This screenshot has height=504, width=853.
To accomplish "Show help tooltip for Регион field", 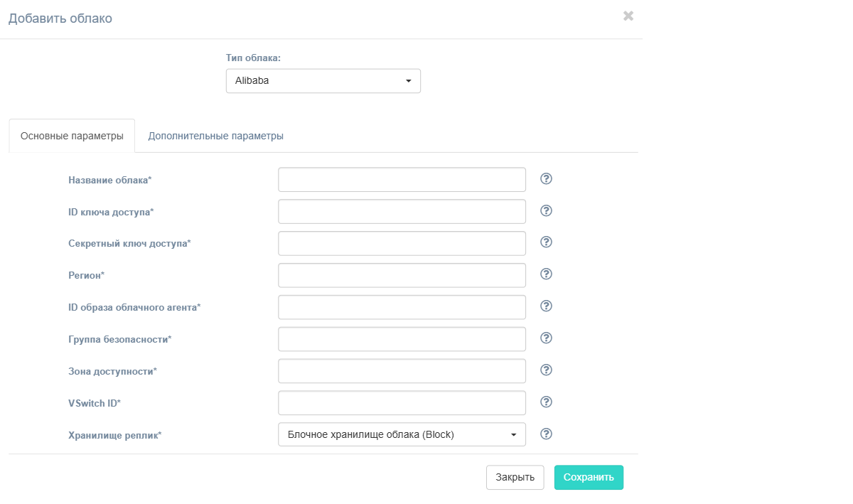I will coord(546,274).
